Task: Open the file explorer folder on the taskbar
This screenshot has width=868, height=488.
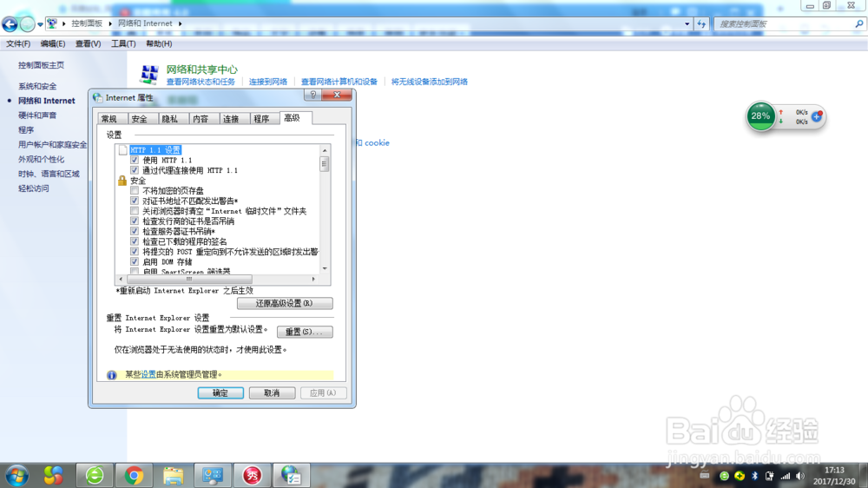Action: click(x=174, y=475)
